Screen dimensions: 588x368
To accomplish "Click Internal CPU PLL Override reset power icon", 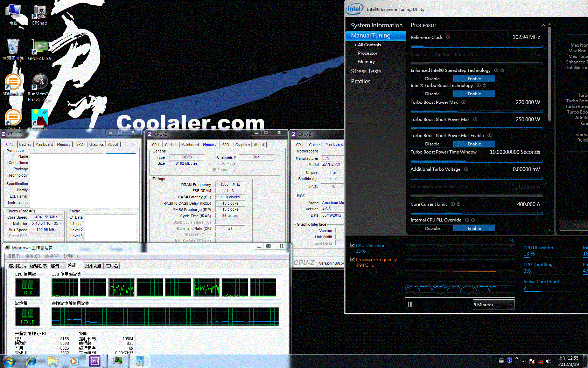I will pyautogui.click(x=473, y=220).
